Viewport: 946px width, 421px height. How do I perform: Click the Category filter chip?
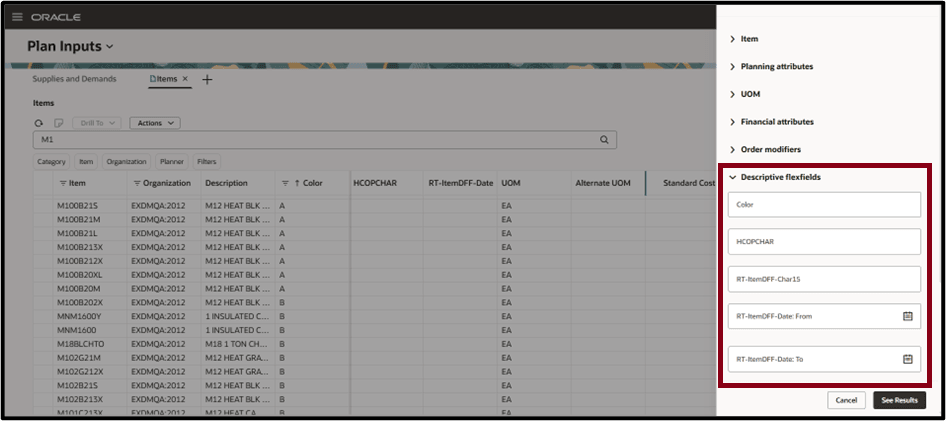pyautogui.click(x=51, y=162)
